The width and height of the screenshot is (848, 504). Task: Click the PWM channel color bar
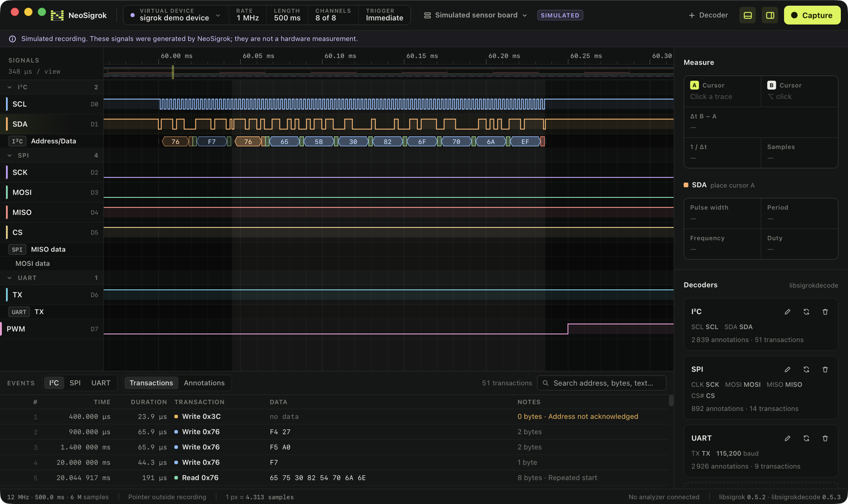tap(1, 329)
